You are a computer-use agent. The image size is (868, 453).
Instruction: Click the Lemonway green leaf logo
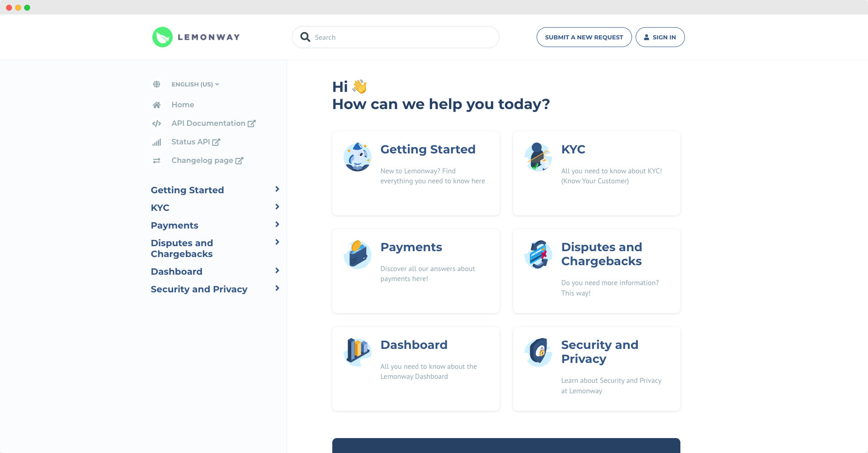point(162,37)
